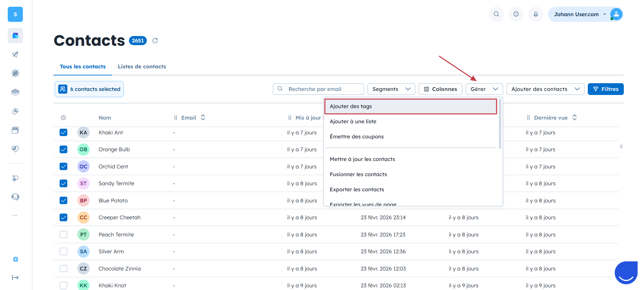Click the Nom column header
Image resolution: width=644 pixels, height=290 pixels.
click(x=105, y=118)
